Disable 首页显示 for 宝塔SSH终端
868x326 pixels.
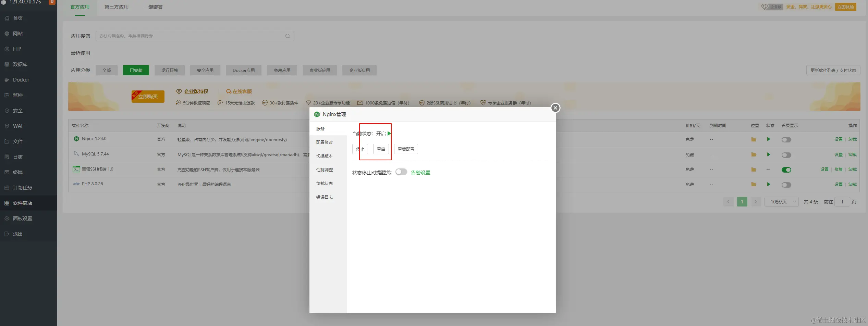pyautogui.click(x=786, y=170)
